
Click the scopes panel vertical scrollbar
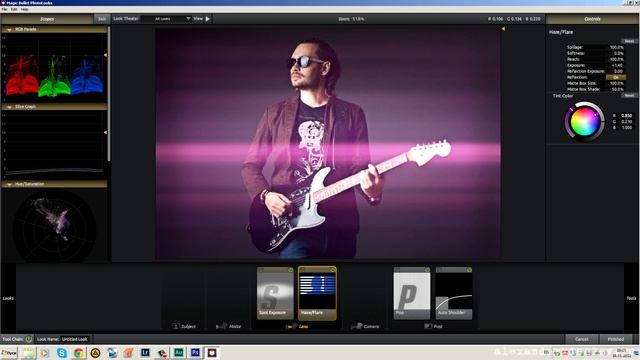(x=109, y=94)
